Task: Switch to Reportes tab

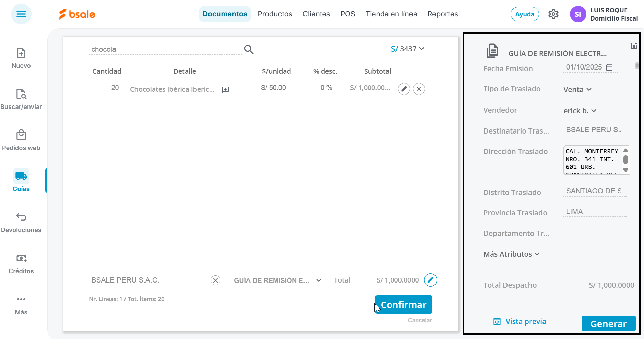Action: [x=443, y=14]
